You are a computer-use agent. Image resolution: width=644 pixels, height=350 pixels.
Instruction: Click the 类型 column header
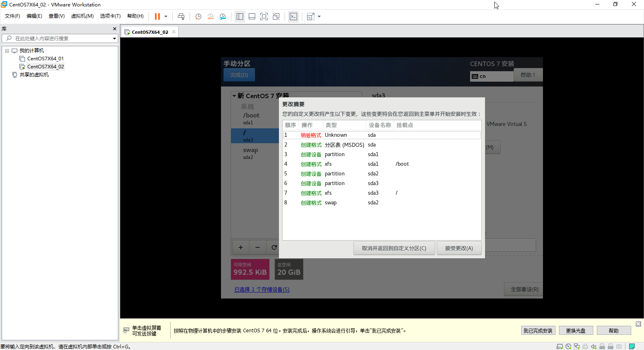(x=345, y=125)
